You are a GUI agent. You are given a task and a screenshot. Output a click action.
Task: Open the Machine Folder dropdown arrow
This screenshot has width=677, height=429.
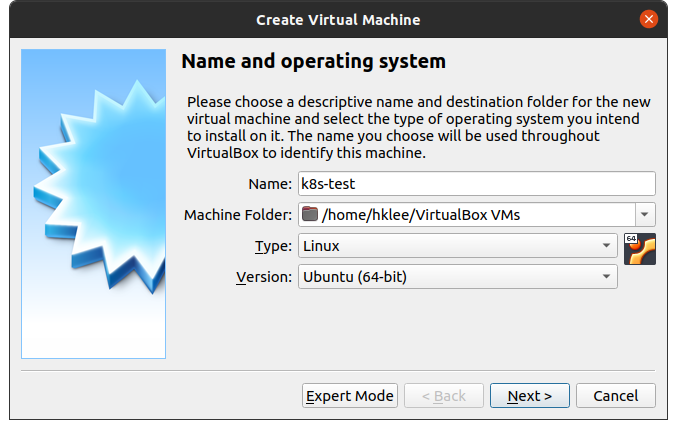645,214
